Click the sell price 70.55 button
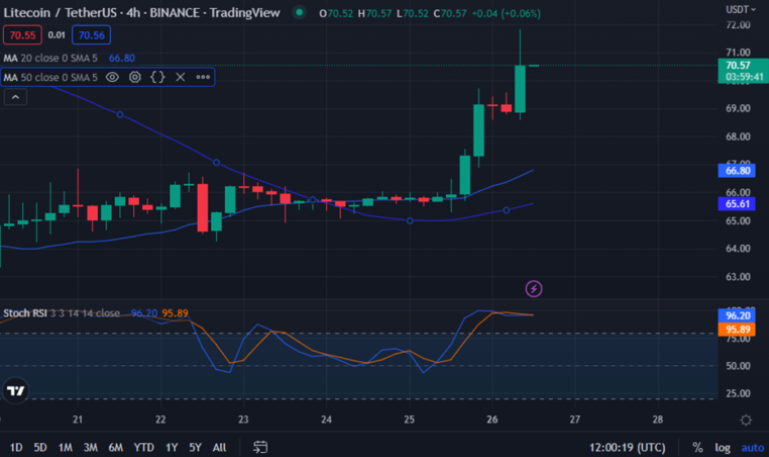Image resolution: width=769 pixels, height=457 pixels. [23, 35]
